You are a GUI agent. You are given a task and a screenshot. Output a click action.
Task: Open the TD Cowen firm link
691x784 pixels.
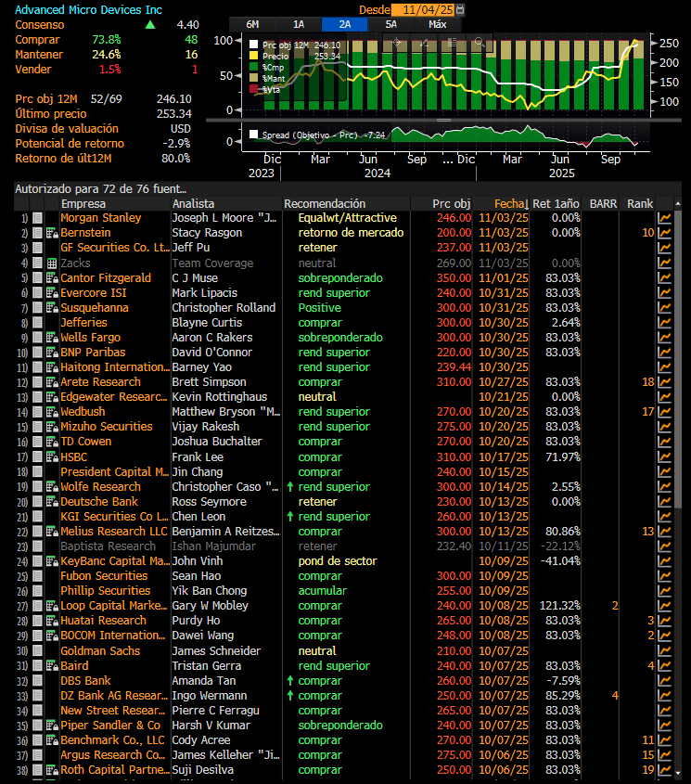(x=85, y=442)
